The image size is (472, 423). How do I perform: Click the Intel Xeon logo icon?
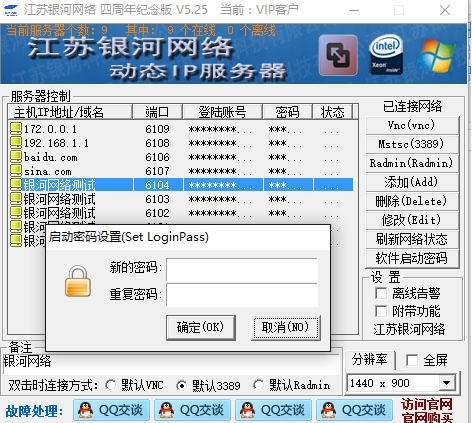coord(386,54)
